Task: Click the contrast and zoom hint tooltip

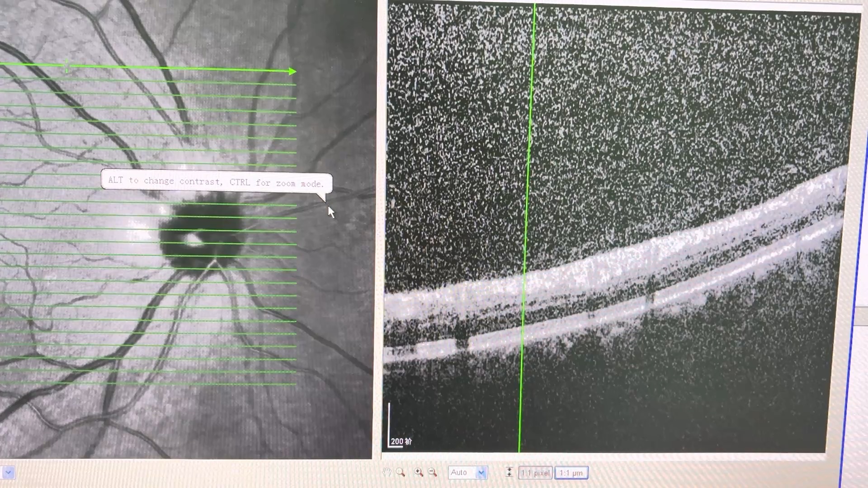Action: click(216, 182)
